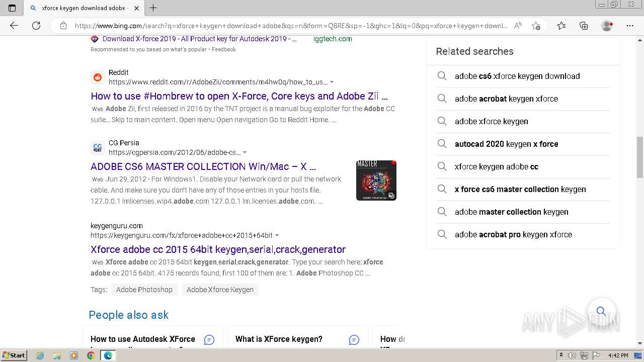Search x force cs6 master collection keygen
This screenshot has height=362, width=644.
point(523,190)
